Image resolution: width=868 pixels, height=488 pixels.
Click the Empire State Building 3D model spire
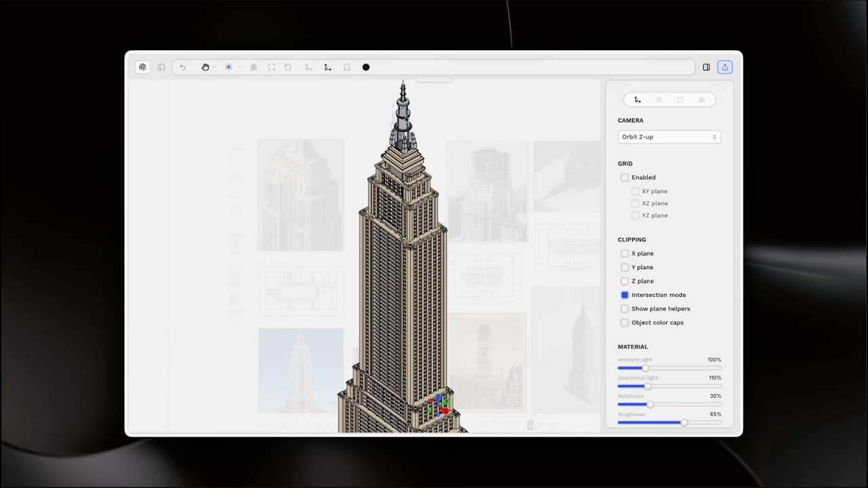[403, 117]
